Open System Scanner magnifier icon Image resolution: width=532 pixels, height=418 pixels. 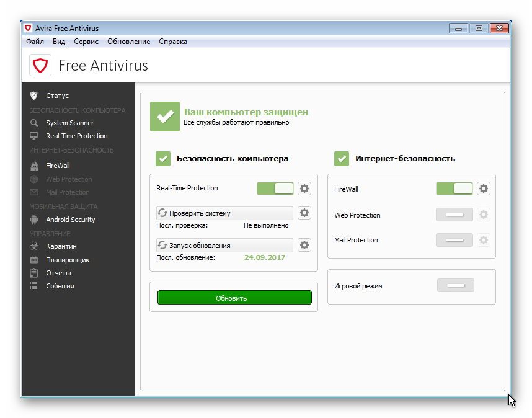click(x=34, y=123)
